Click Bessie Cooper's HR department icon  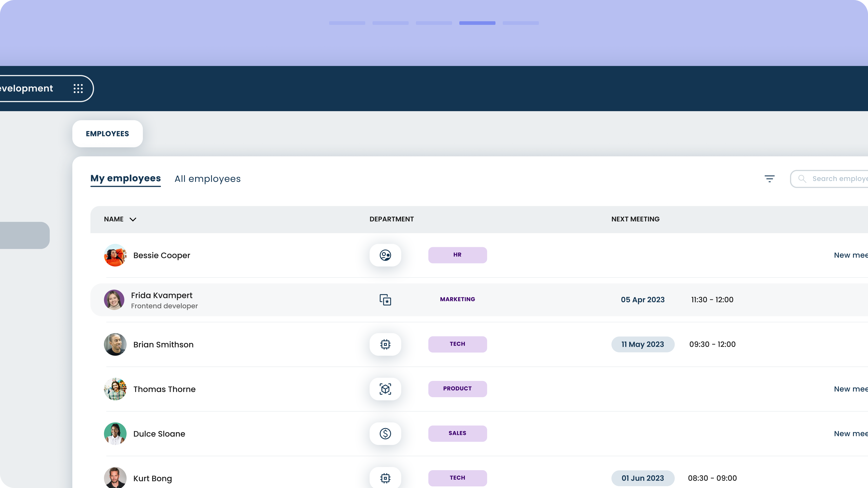tap(385, 255)
